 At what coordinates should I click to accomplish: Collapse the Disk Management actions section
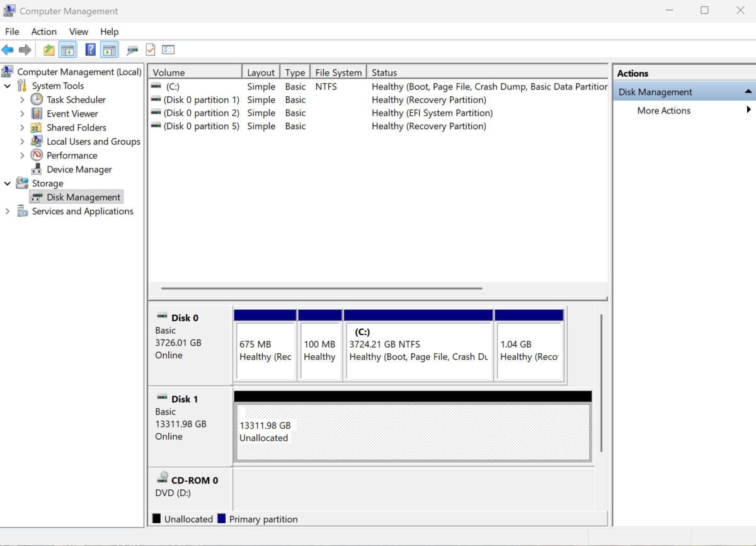point(749,91)
